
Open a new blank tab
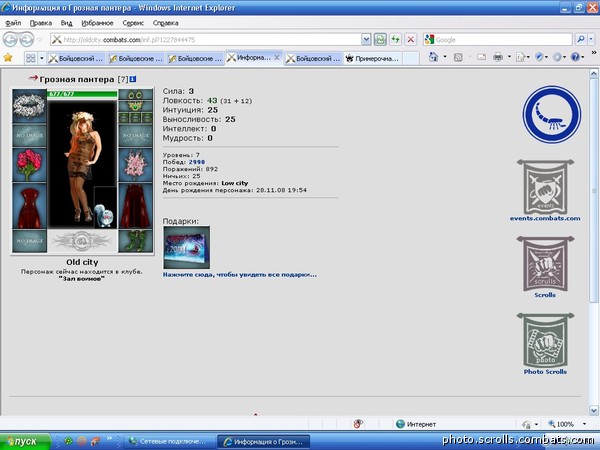tap(411, 59)
